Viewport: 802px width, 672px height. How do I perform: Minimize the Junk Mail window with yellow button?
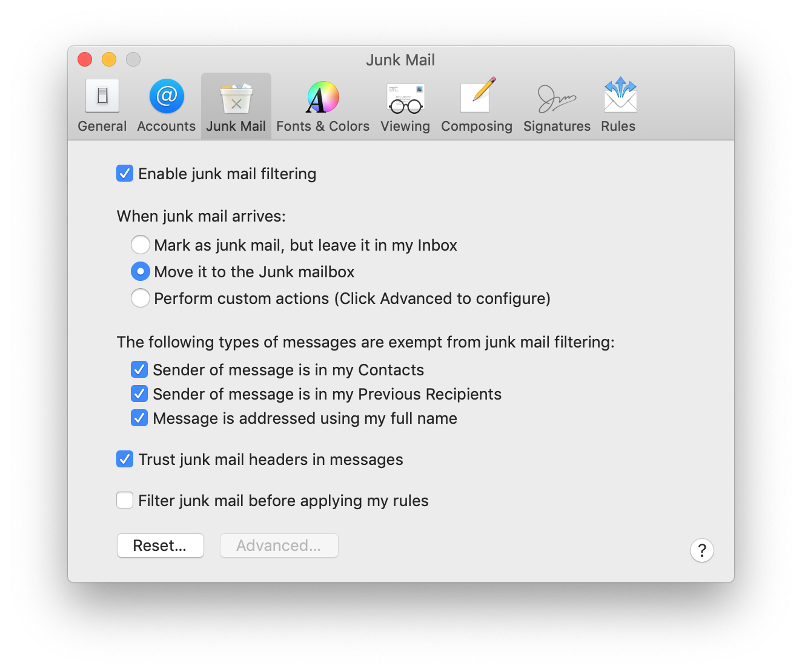coord(109,59)
